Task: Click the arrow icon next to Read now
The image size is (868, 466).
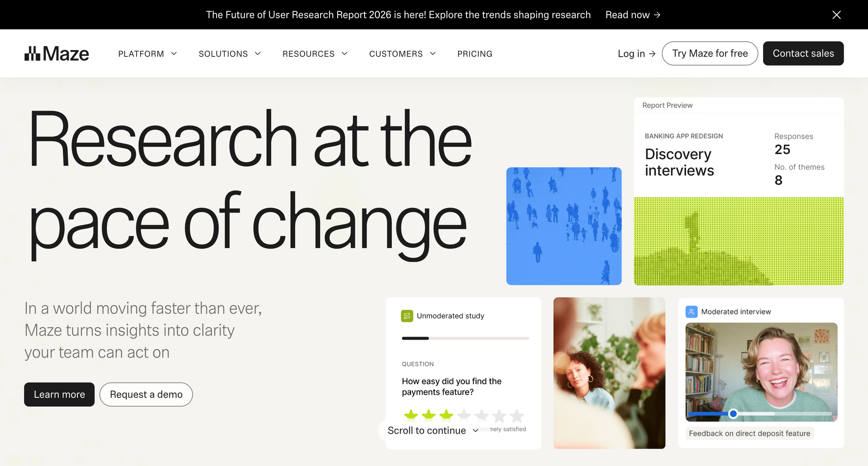Action: (x=657, y=15)
